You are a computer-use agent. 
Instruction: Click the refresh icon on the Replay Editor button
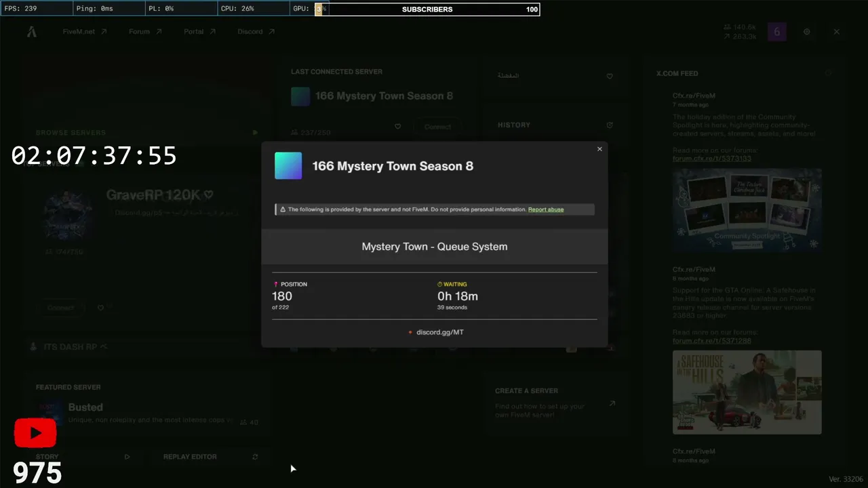pyautogui.click(x=255, y=457)
